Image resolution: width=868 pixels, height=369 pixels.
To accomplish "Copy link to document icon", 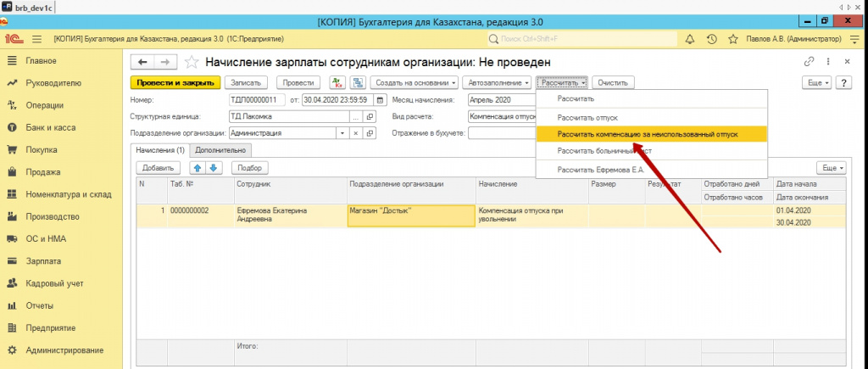I will pos(810,61).
